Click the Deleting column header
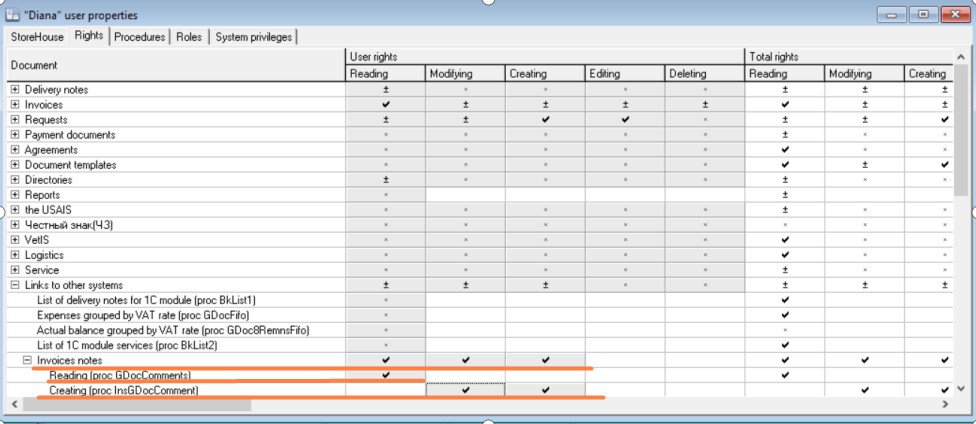976x424 pixels. click(705, 74)
